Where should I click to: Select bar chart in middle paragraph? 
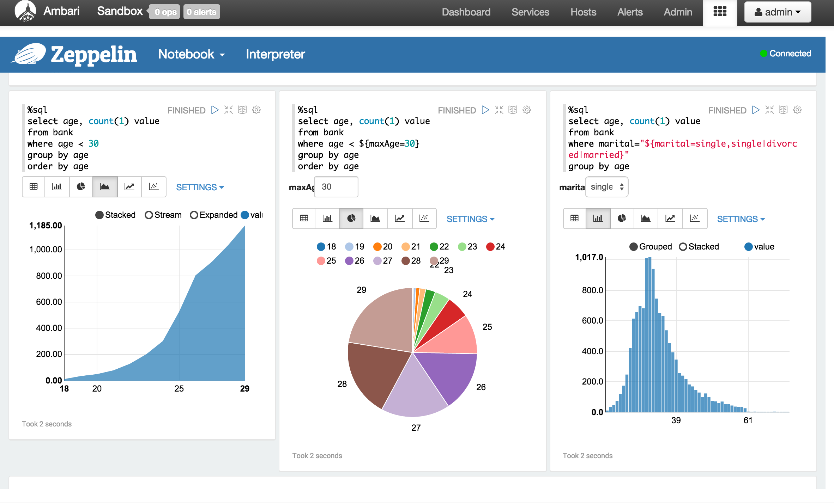pos(327,219)
